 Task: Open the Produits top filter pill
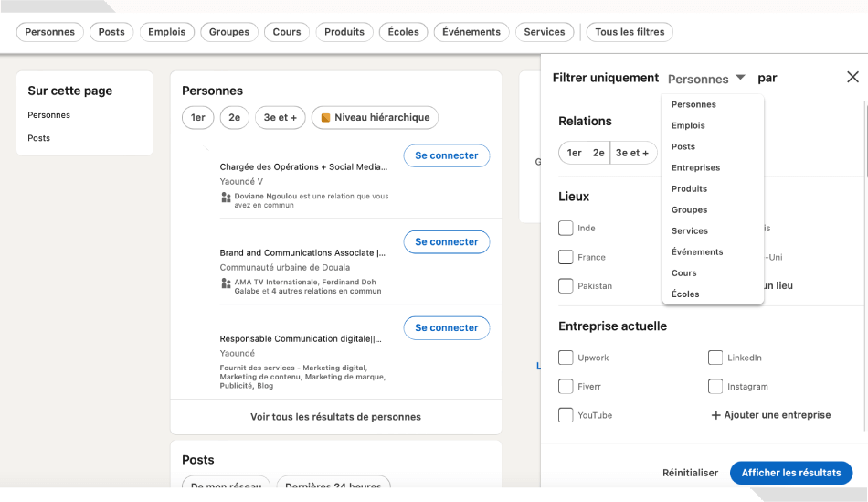(344, 32)
